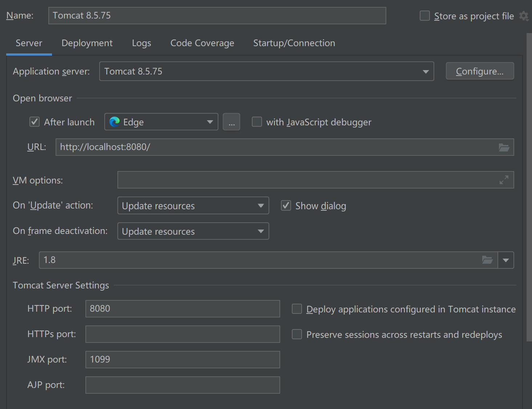Click the 'Open browser' section label
Screen dimensions: 532x409
[43, 98]
